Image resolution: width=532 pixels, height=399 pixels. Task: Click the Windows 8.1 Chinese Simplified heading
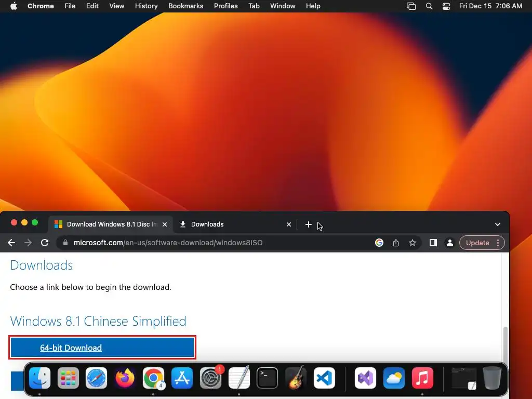point(98,321)
